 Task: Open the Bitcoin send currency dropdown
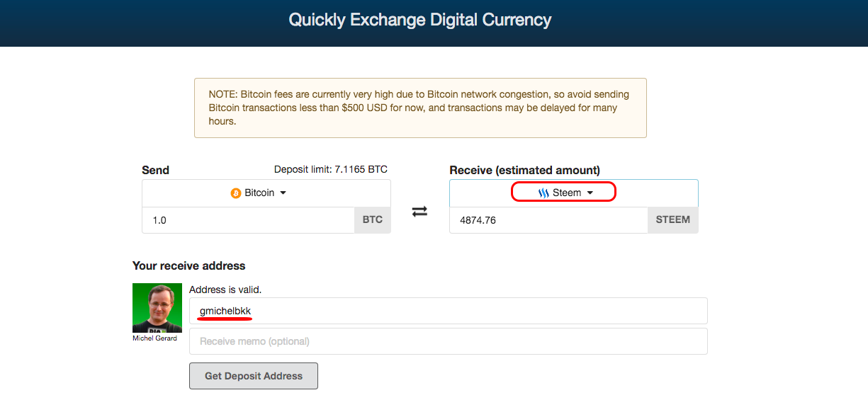pyautogui.click(x=266, y=193)
